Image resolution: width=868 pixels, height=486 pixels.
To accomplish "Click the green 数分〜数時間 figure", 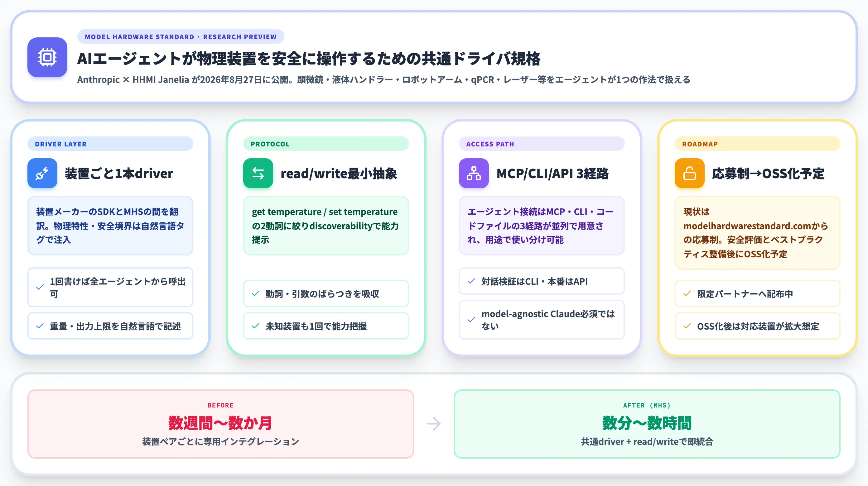I will (x=647, y=423).
